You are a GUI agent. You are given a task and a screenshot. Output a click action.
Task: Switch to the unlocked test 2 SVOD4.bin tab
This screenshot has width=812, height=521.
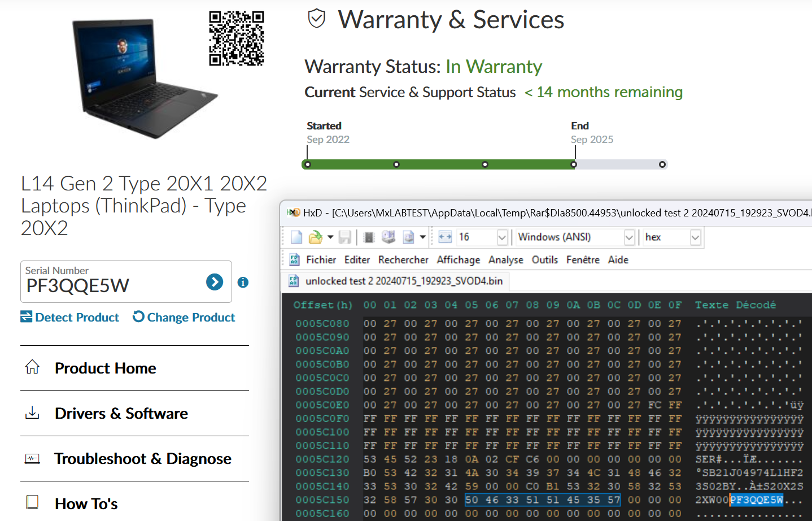pos(403,281)
